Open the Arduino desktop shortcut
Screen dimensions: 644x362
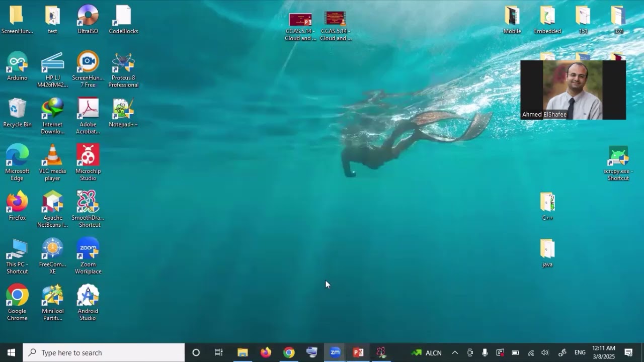(17, 66)
